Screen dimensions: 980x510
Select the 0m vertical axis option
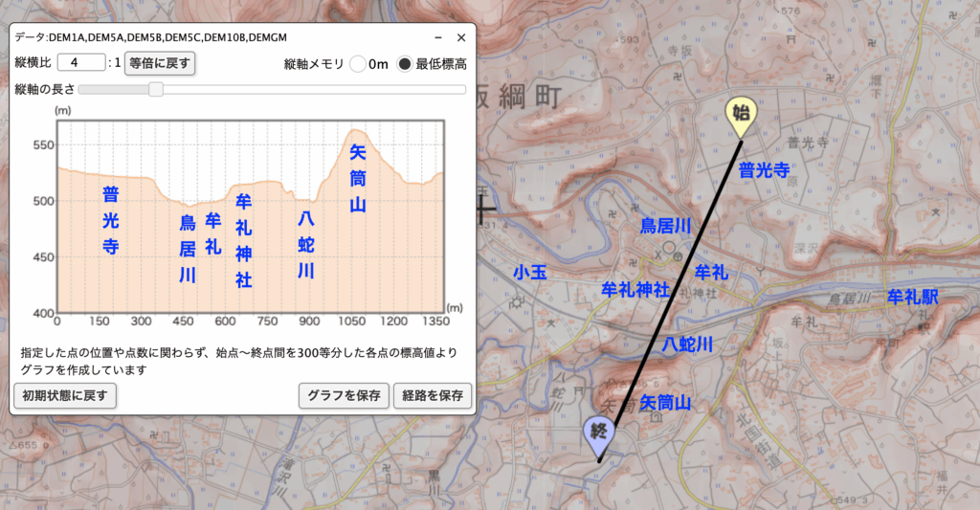click(x=359, y=64)
